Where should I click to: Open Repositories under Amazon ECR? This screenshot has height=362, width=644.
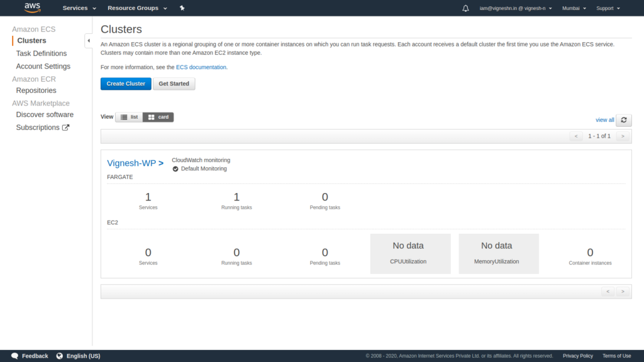[x=36, y=90]
